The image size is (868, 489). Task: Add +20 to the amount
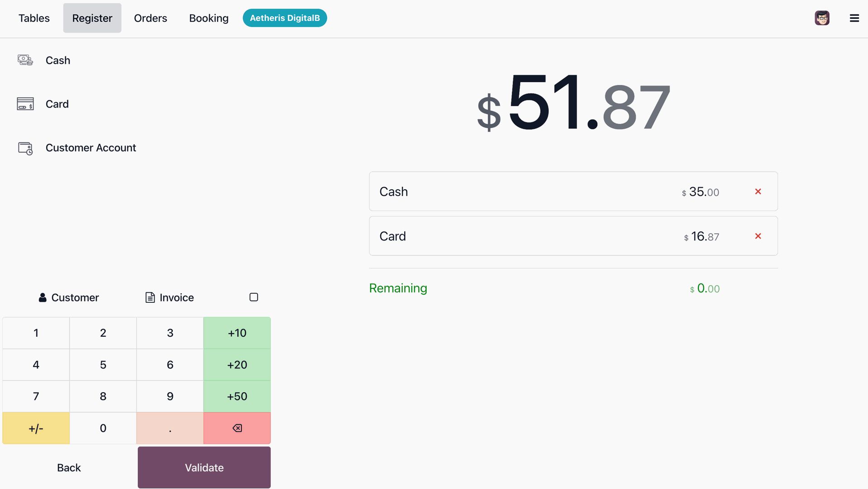coord(237,365)
